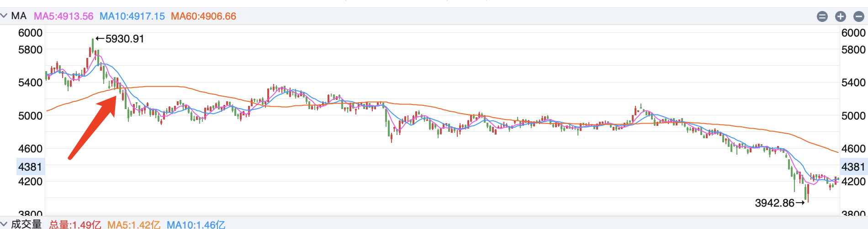Click the 成交量 volume panel label
The height and width of the screenshot is (229, 868).
[x=26, y=224]
